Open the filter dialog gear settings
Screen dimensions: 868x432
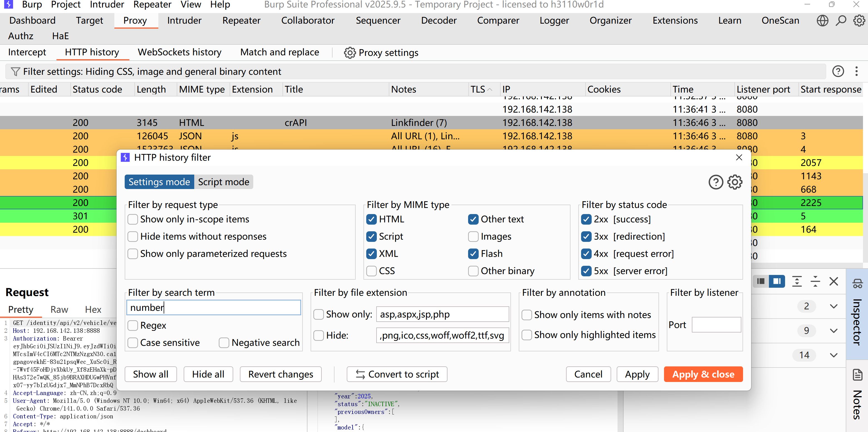pyautogui.click(x=735, y=182)
